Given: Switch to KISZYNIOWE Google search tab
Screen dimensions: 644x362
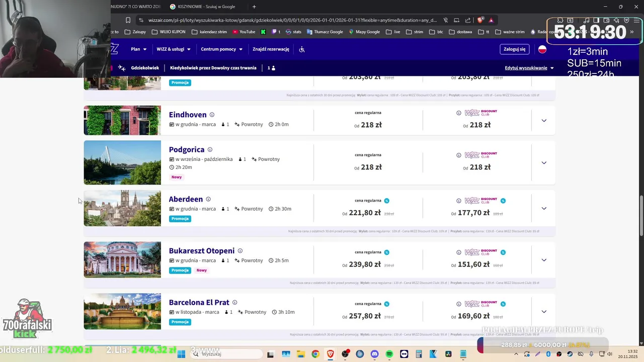Looking at the screenshot, I should click(204, 7).
